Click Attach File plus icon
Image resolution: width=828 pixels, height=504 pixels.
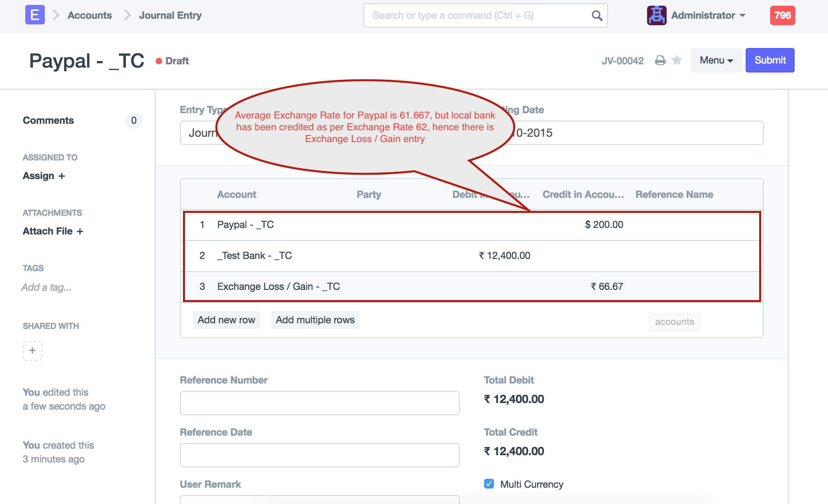80,231
